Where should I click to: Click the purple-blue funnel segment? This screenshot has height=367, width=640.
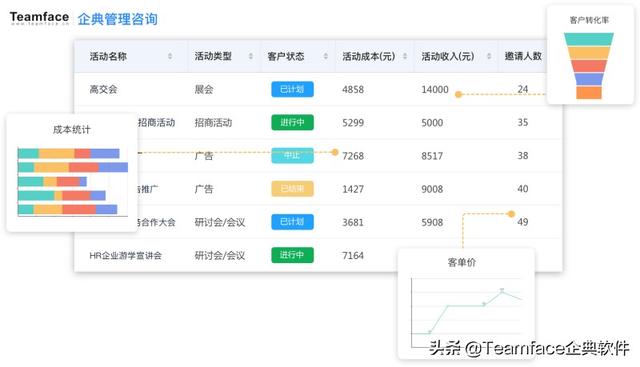(x=589, y=79)
